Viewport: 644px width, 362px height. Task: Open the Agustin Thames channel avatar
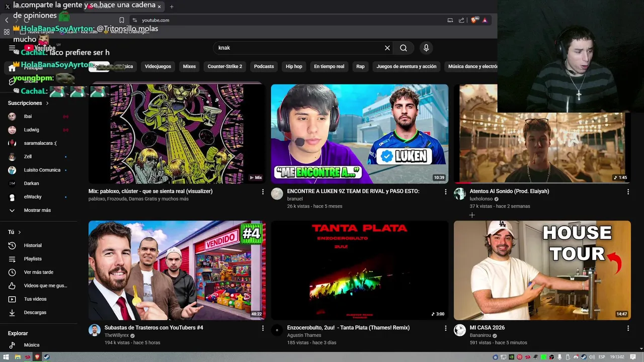click(x=277, y=330)
